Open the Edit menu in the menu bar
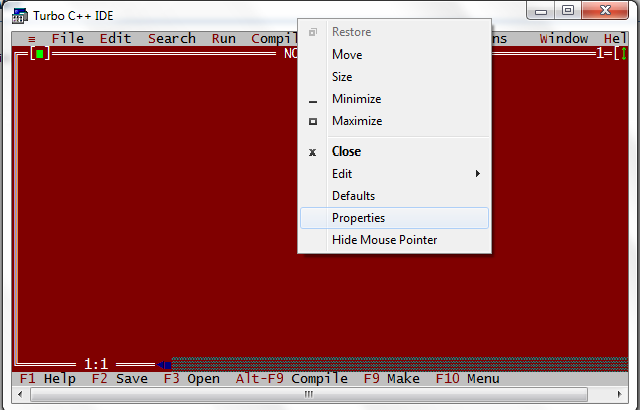The image size is (640, 410). pos(115,38)
